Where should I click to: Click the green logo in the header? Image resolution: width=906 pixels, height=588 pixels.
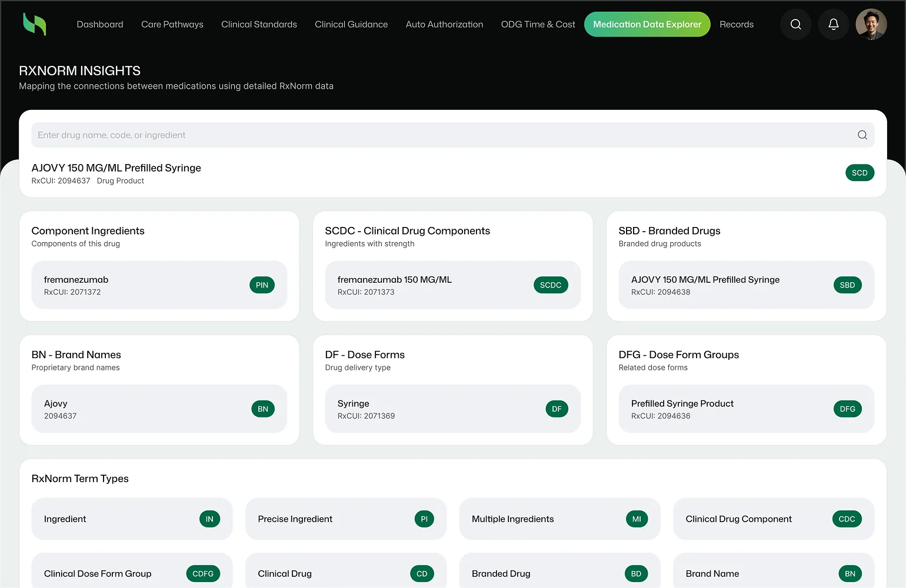pyautogui.click(x=34, y=24)
